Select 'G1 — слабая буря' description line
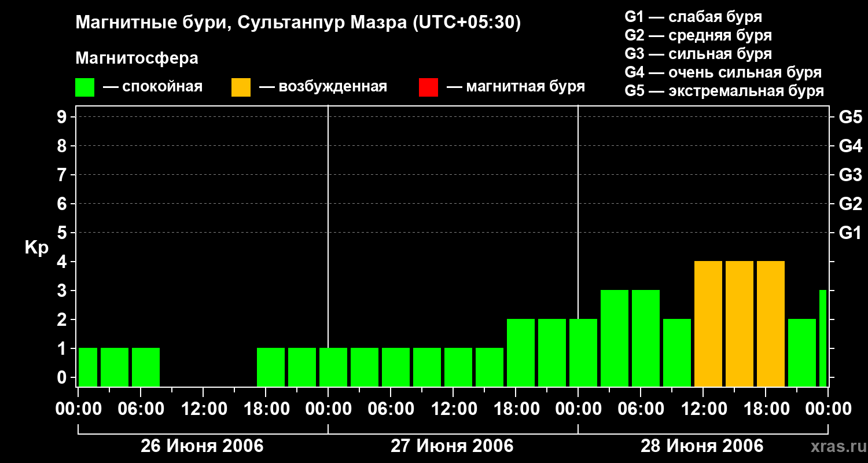Viewport: 868px width, 463px height. 693,17
